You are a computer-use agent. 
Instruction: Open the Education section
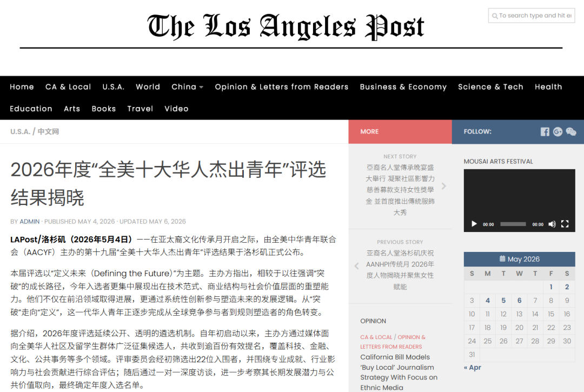click(x=31, y=109)
